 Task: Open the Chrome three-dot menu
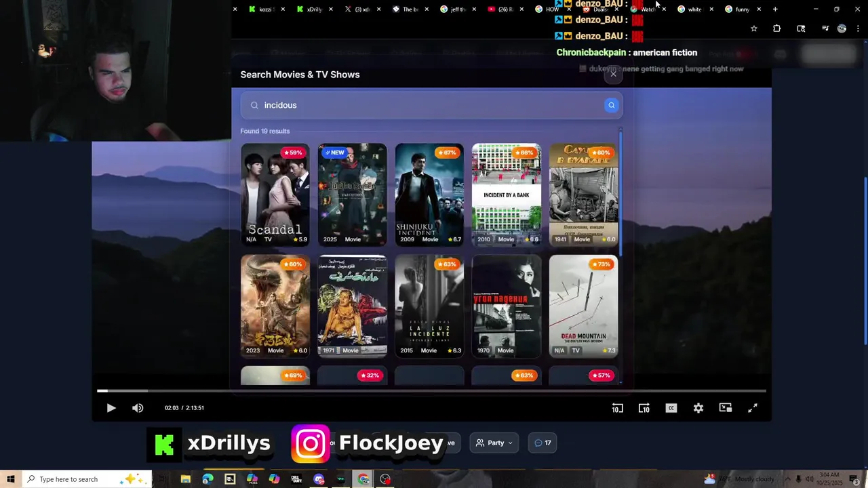pyautogui.click(x=858, y=28)
